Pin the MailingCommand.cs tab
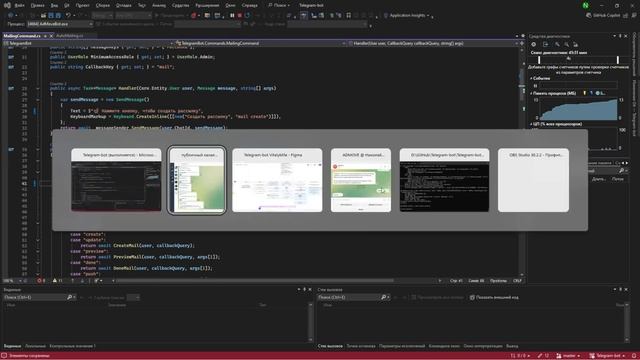Viewport: 640px width, 360px height. tap(45, 36)
